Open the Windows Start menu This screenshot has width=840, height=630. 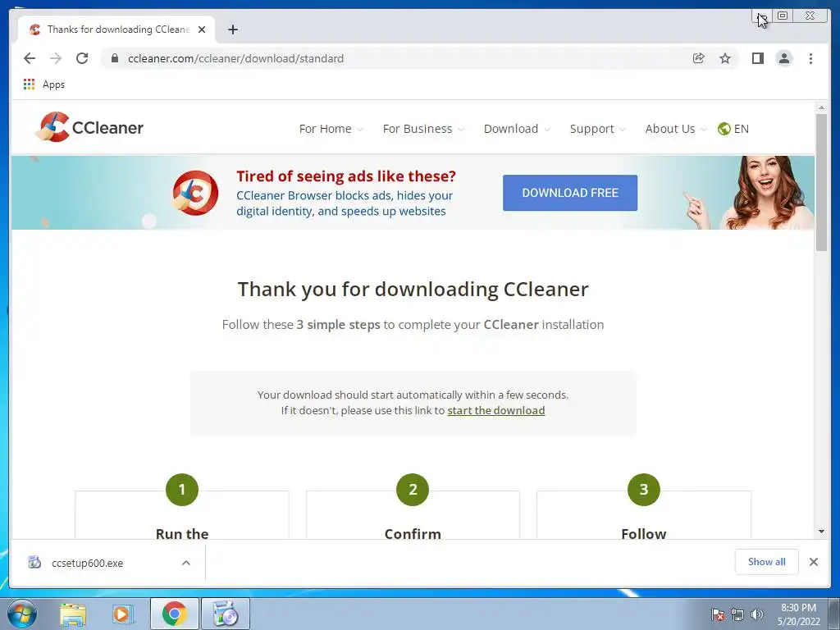(21, 614)
